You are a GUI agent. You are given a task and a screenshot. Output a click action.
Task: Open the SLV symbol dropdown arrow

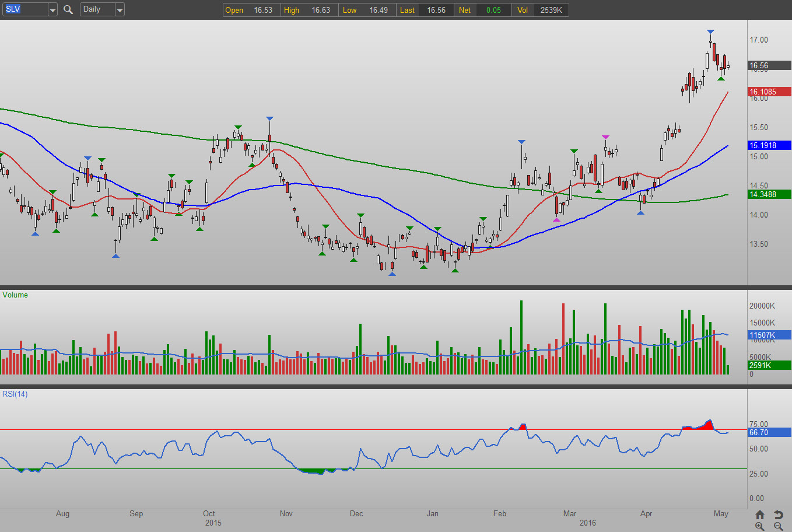[52, 10]
